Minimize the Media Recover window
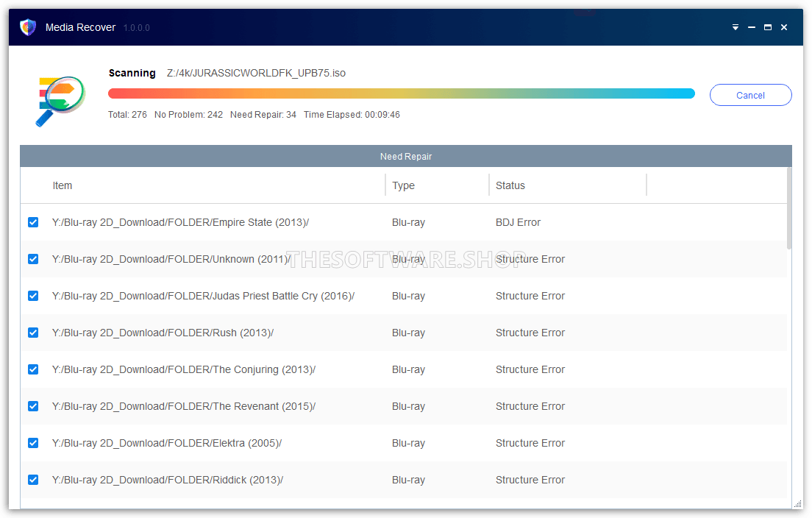Screen dimensions: 812x518 [x=752, y=27]
